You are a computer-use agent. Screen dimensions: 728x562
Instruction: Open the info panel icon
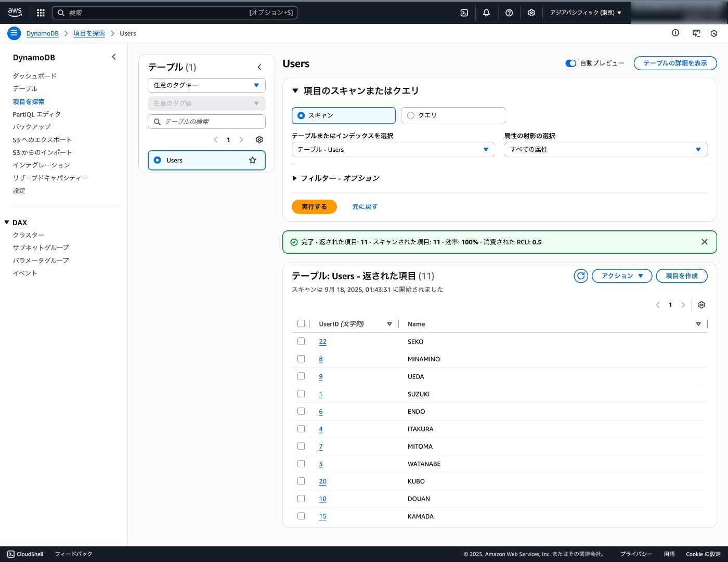(675, 33)
